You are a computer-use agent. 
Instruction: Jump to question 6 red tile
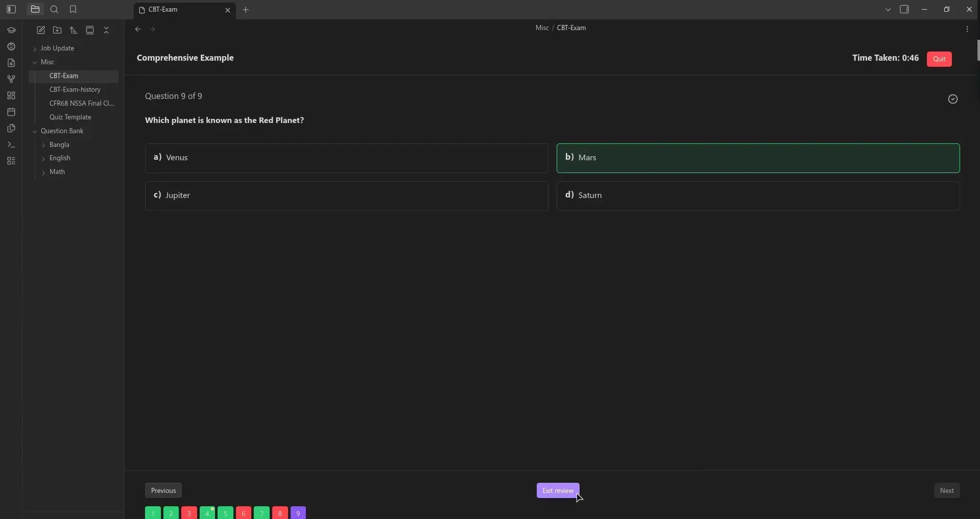(244, 513)
